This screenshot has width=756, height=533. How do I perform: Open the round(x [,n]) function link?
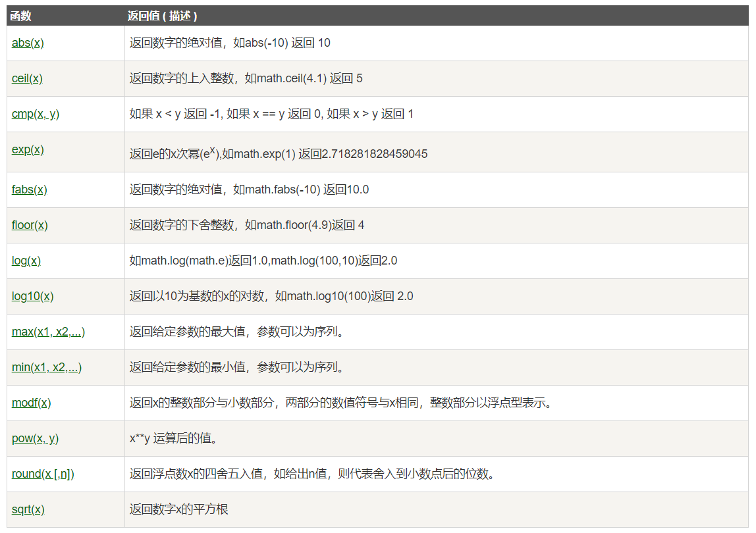click(x=43, y=474)
